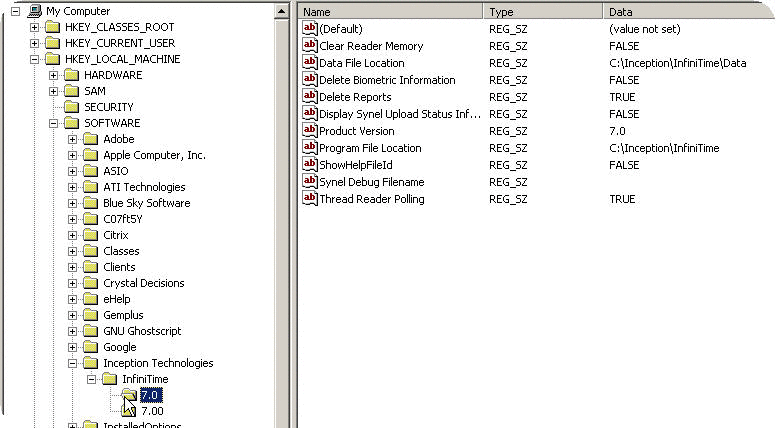Collapse the HKEY_LOCAL_MACHINE branch
This screenshot has width=776, height=428.
pyautogui.click(x=35, y=59)
